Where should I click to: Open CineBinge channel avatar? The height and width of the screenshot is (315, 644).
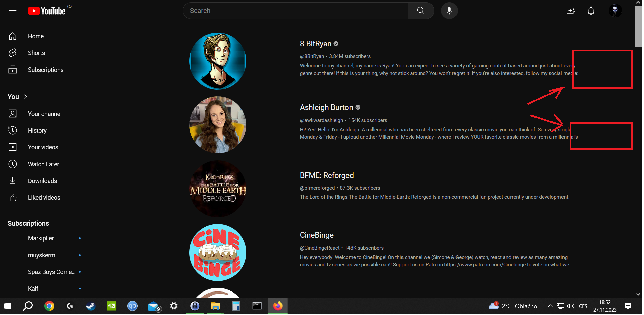pyautogui.click(x=218, y=253)
